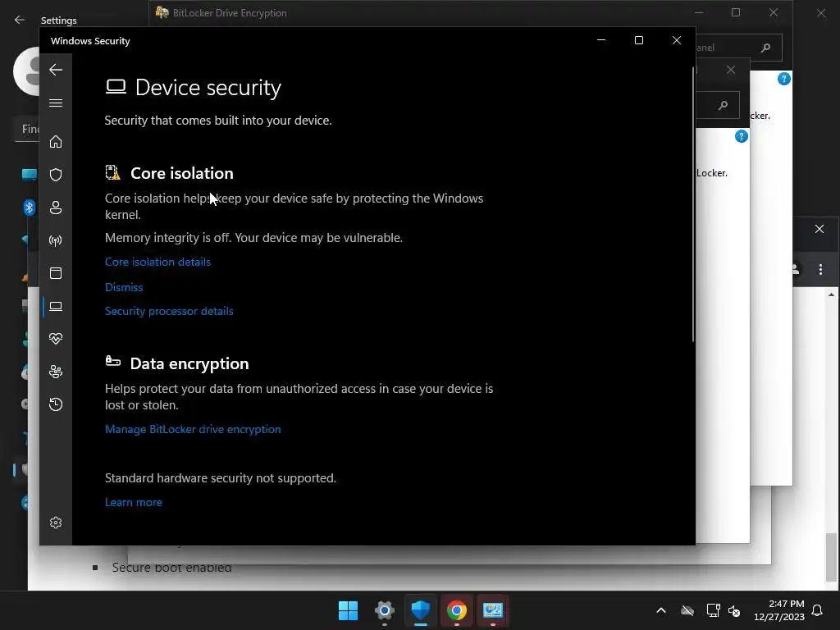Open Security processor details link
840x630 pixels.
169,311
